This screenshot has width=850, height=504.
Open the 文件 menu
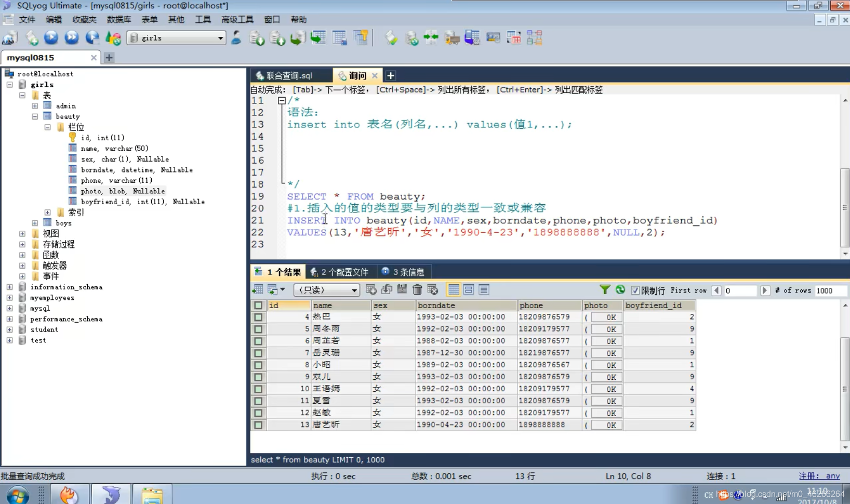(x=27, y=19)
